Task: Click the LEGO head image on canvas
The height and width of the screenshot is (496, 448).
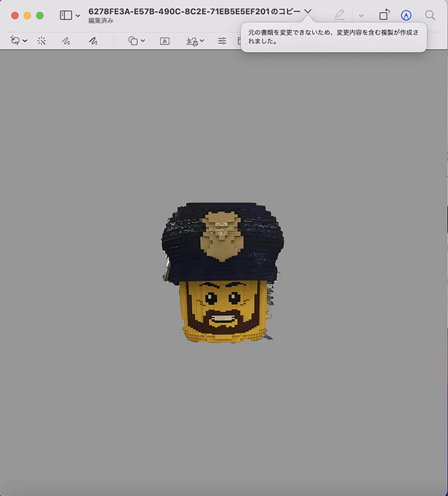Action: (223, 273)
